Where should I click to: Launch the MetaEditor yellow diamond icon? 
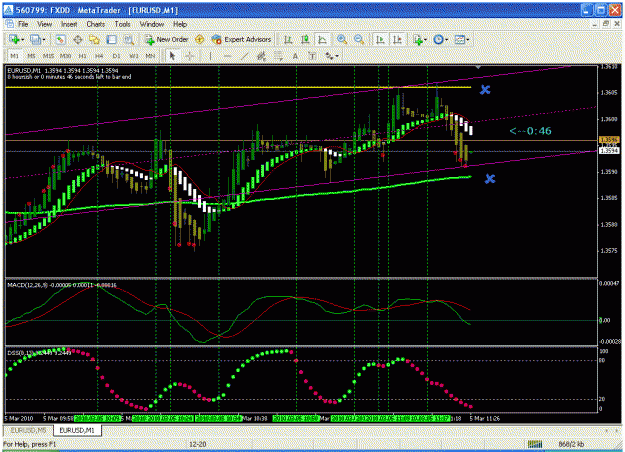click(200, 39)
